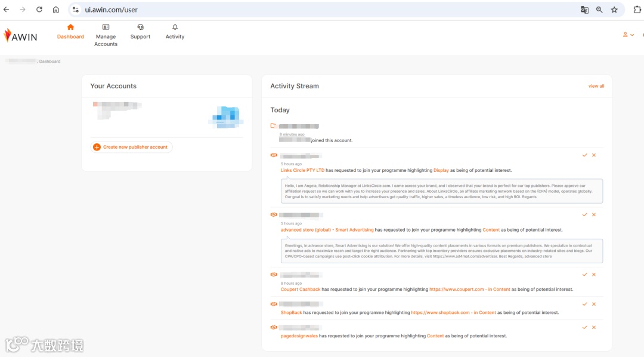Click the Today section label
The height and width of the screenshot is (357, 644).
pos(280,110)
